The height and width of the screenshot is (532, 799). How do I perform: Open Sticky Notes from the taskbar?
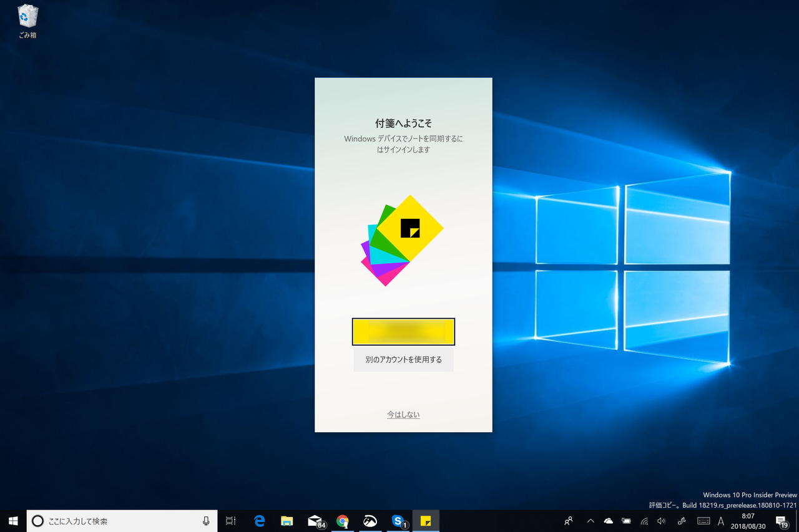point(426,521)
